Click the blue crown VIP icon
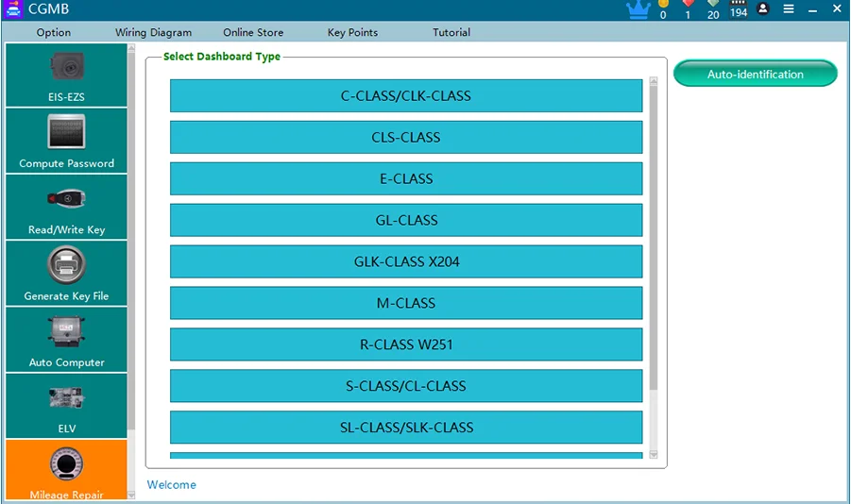Screen dimensions: 851x504 [638, 9]
